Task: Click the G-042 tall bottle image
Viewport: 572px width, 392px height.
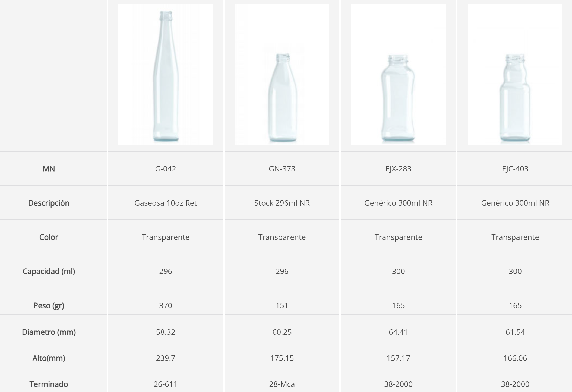Action: [x=166, y=76]
